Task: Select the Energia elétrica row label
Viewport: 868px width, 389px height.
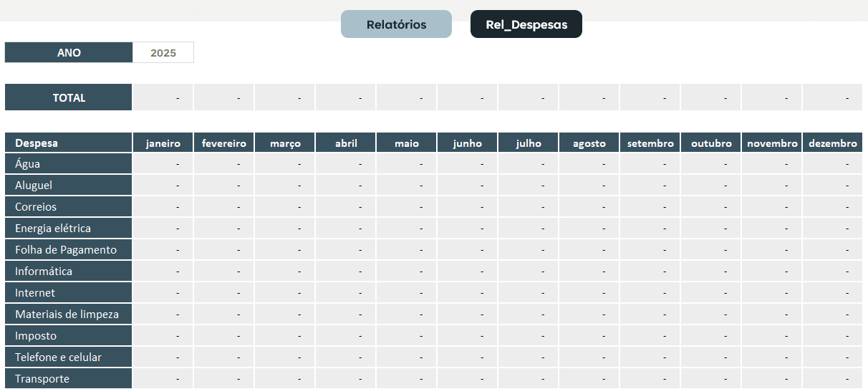Action: (69, 229)
